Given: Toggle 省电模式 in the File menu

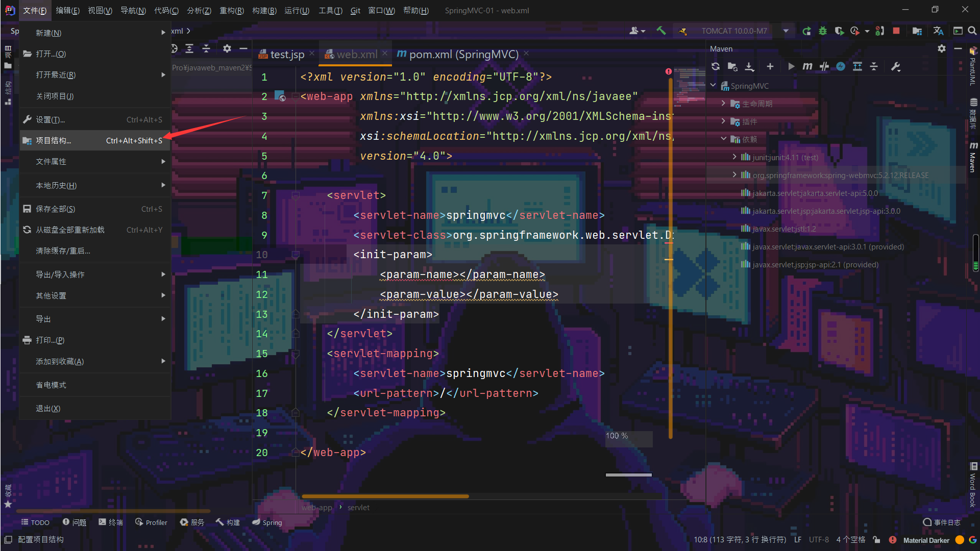Looking at the screenshot, I should [x=51, y=385].
